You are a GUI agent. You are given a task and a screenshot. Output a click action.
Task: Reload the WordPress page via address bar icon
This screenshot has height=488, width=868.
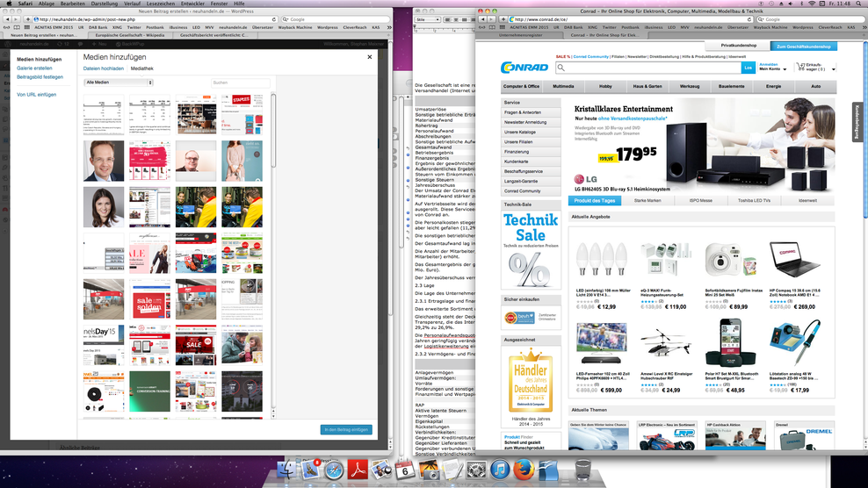pos(274,19)
